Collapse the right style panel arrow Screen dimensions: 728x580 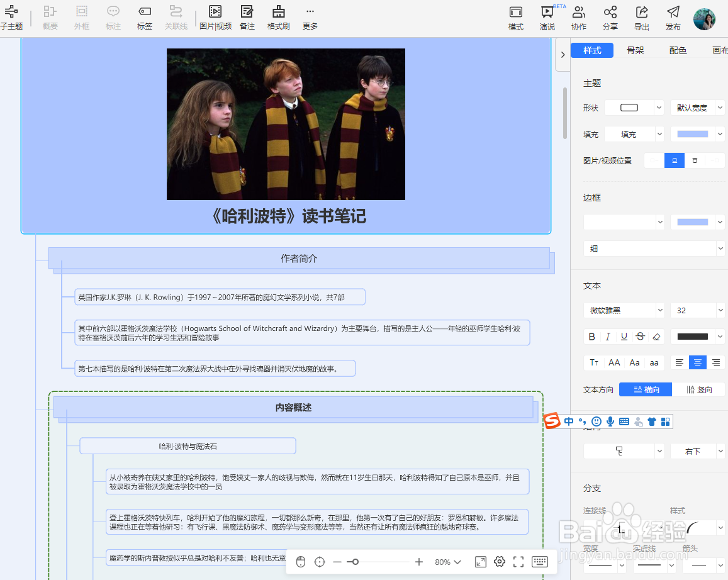(x=563, y=55)
